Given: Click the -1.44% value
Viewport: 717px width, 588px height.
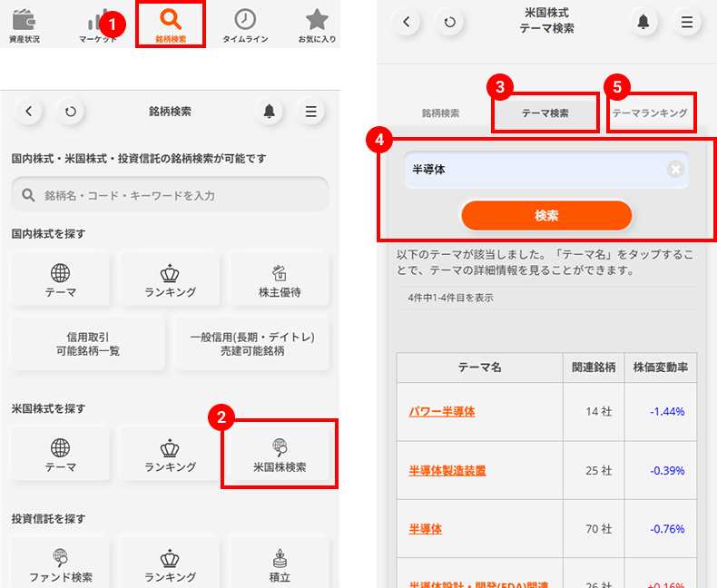Looking at the screenshot, I should pos(667,411).
